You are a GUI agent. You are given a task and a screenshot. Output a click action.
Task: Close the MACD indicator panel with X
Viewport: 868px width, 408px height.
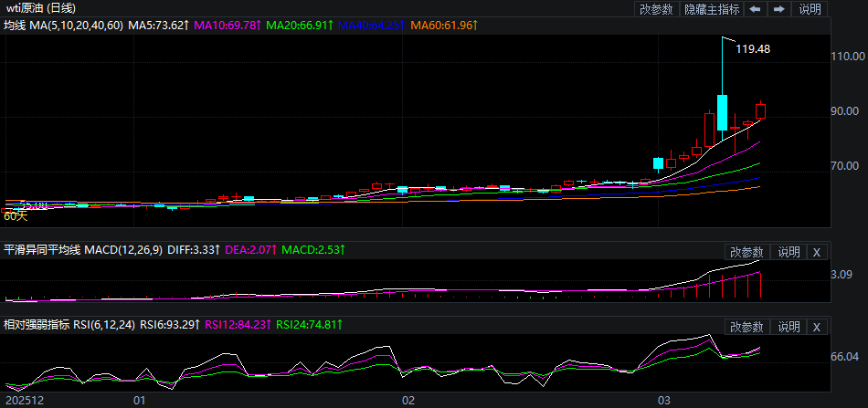click(817, 252)
